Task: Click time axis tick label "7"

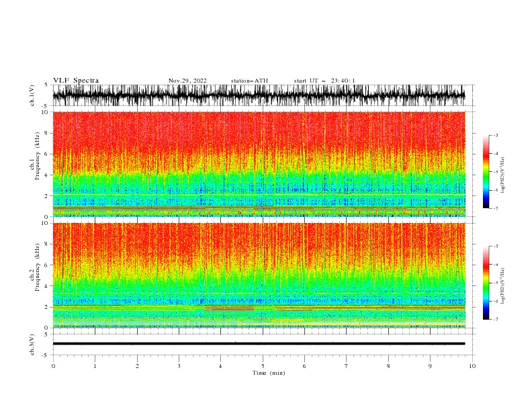Action: 347,366
